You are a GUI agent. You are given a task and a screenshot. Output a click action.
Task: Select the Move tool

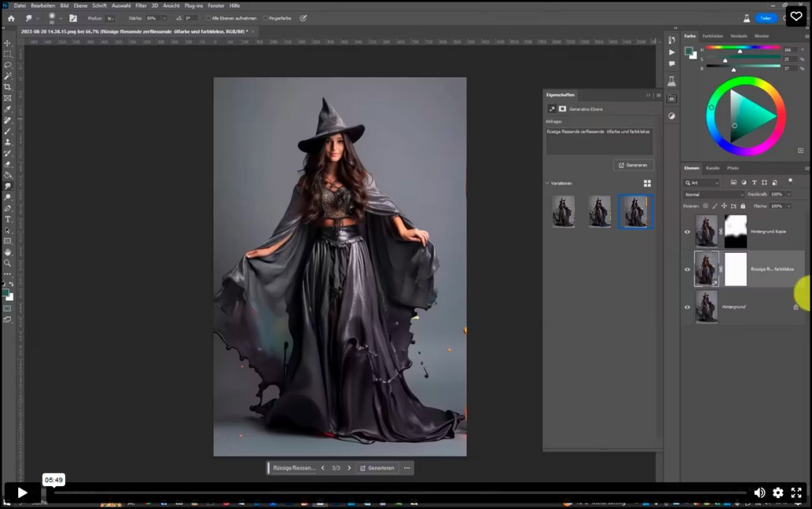click(x=8, y=43)
